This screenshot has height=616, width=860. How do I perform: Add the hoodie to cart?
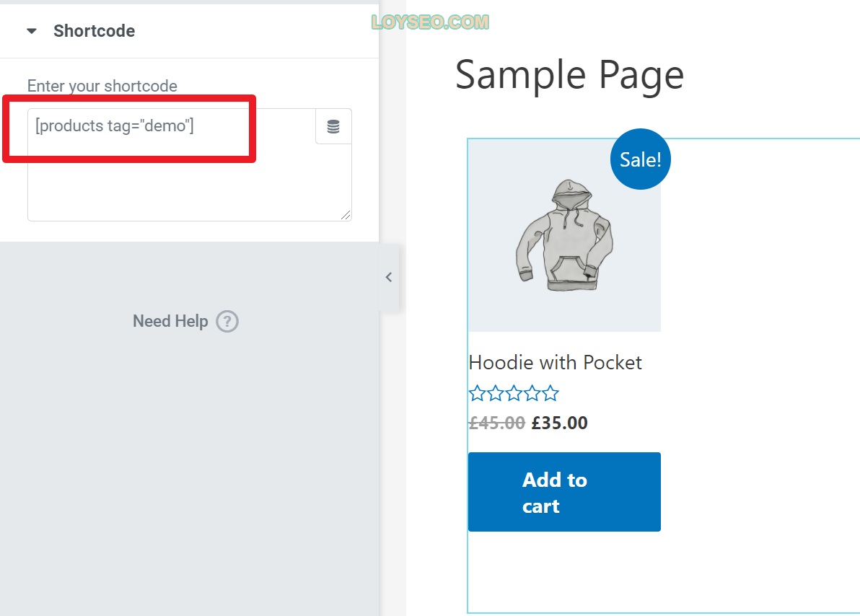564,492
